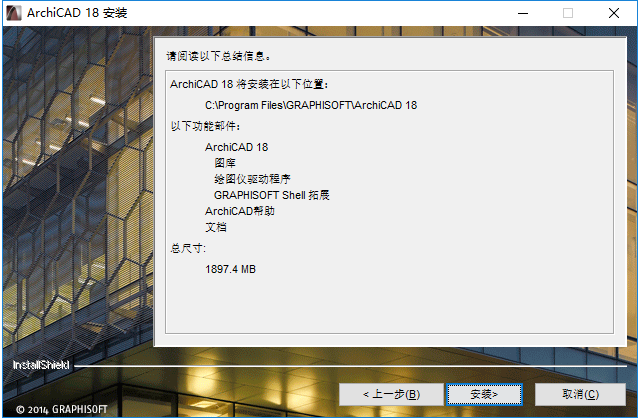640x420 pixels.
Task: Click the greyed-out maximize window button
Action: point(568,13)
